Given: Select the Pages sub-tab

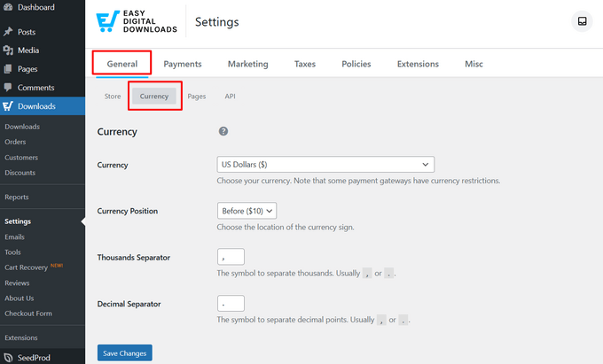Looking at the screenshot, I should pos(196,97).
